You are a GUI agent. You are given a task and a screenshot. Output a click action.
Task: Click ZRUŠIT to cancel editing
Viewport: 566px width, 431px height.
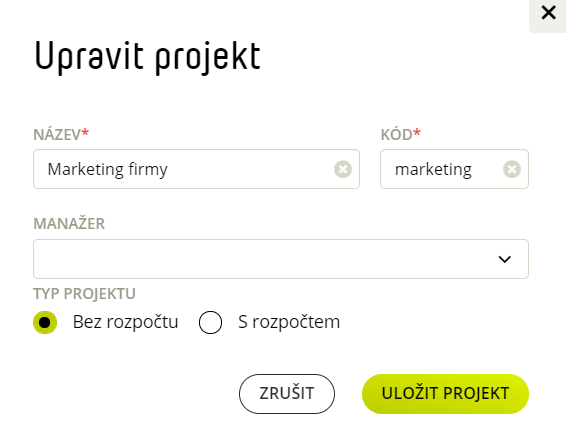tap(287, 393)
